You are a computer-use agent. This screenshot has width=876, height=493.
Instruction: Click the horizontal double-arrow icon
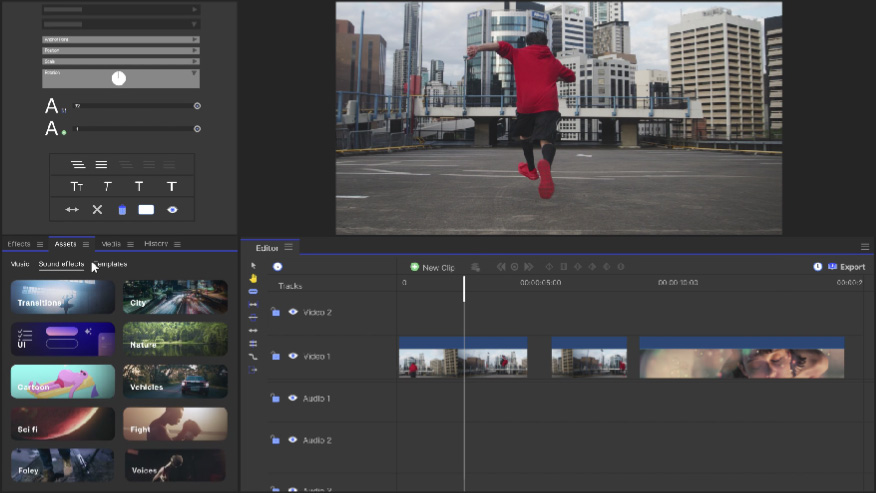click(x=72, y=210)
